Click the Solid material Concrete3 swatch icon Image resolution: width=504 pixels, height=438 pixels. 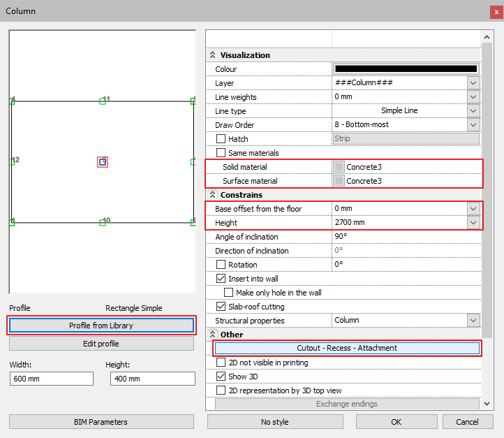coord(339,167)
